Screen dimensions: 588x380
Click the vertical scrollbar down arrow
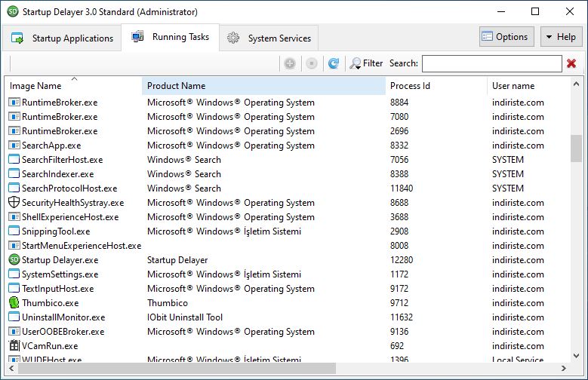click(x=576, y=355)
